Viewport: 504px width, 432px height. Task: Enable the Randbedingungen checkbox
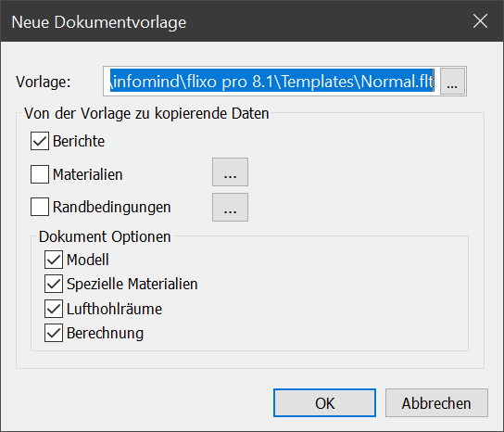click(40, 207)
